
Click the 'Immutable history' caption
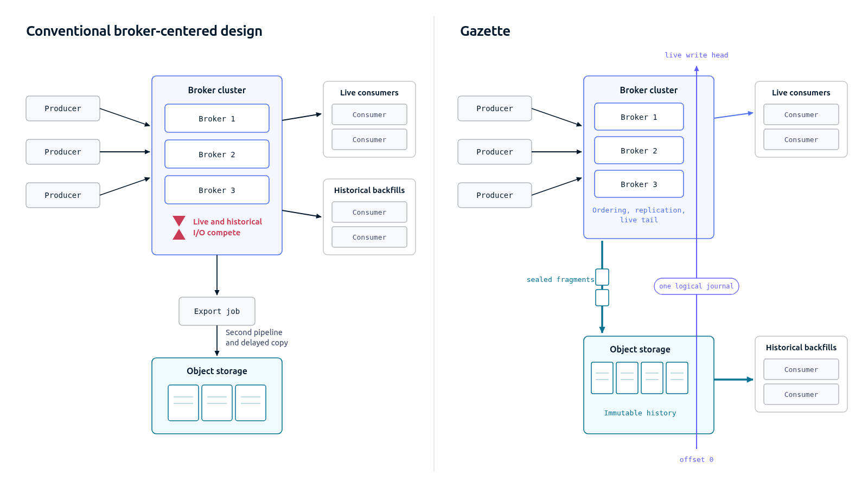point(640,413)
